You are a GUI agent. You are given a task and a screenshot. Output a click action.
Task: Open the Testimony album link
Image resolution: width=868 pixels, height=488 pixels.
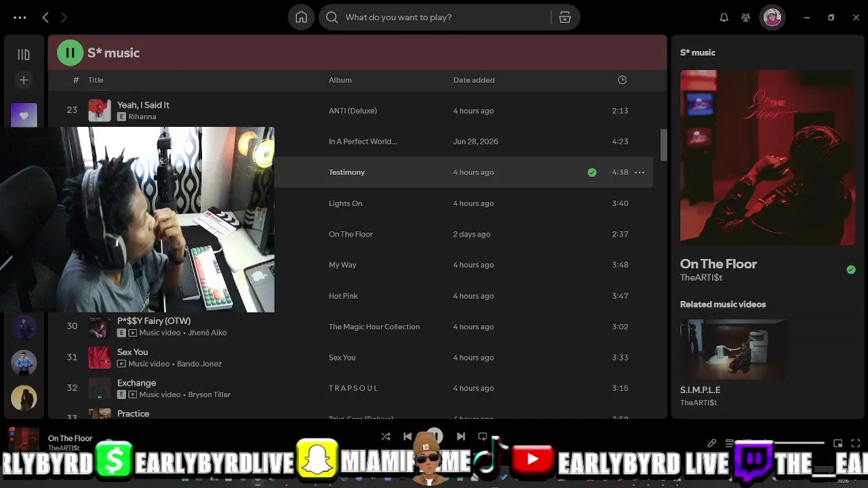point(347,172)
